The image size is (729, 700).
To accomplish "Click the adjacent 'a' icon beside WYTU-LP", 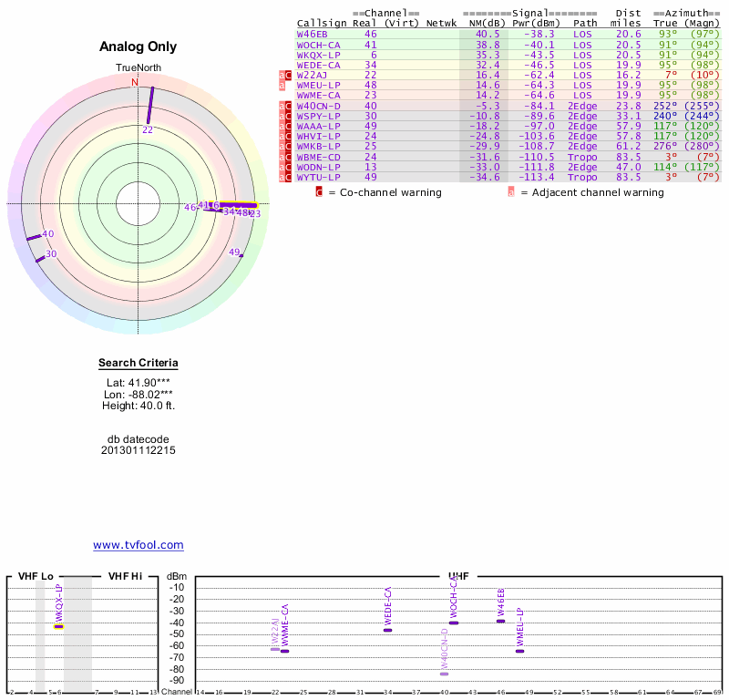I will tap(281, 177).
